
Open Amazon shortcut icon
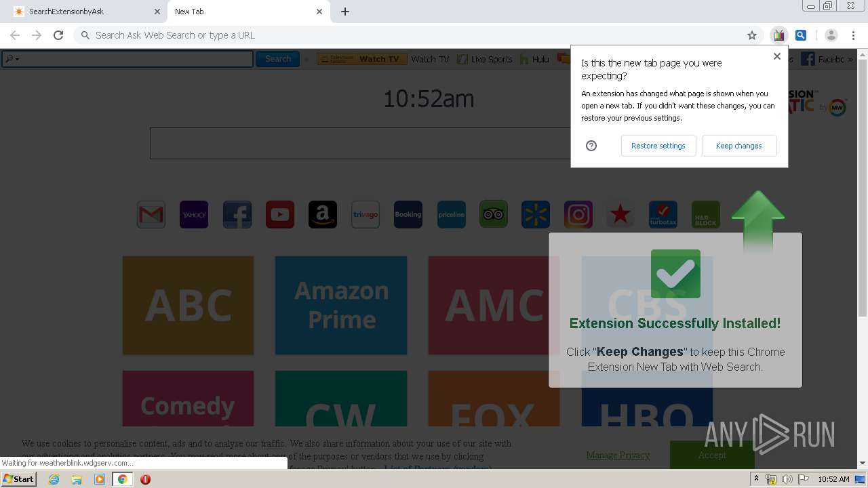point(323,215)
